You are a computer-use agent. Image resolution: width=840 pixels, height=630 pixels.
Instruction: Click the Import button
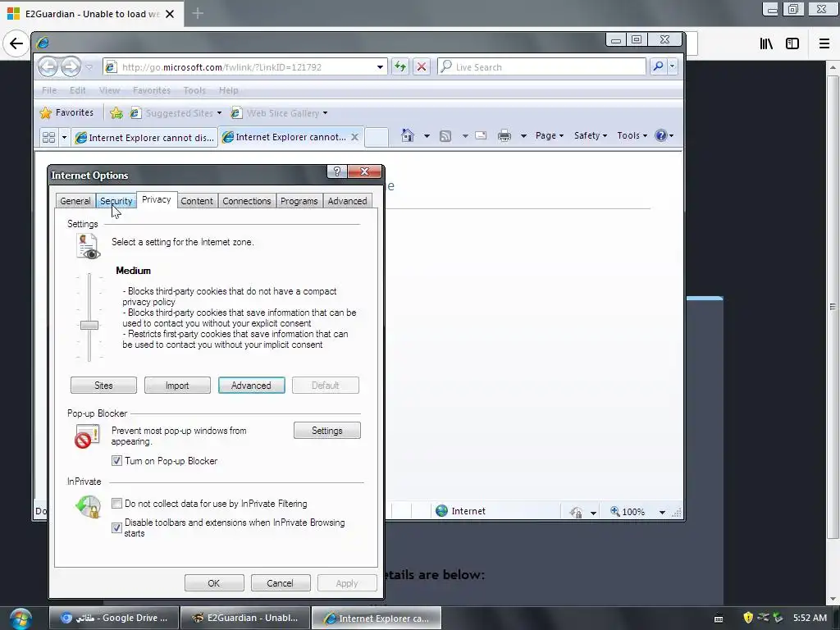[177, 386]
